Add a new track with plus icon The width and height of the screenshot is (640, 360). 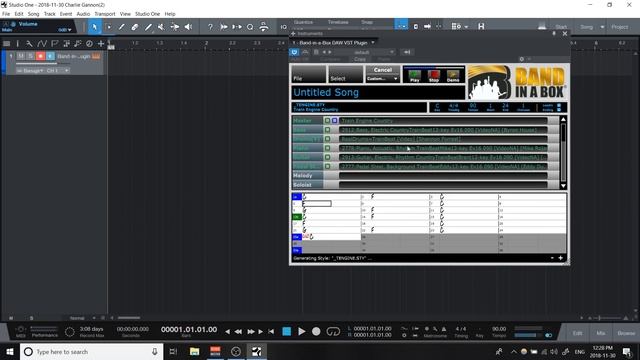tap(101, 43)
